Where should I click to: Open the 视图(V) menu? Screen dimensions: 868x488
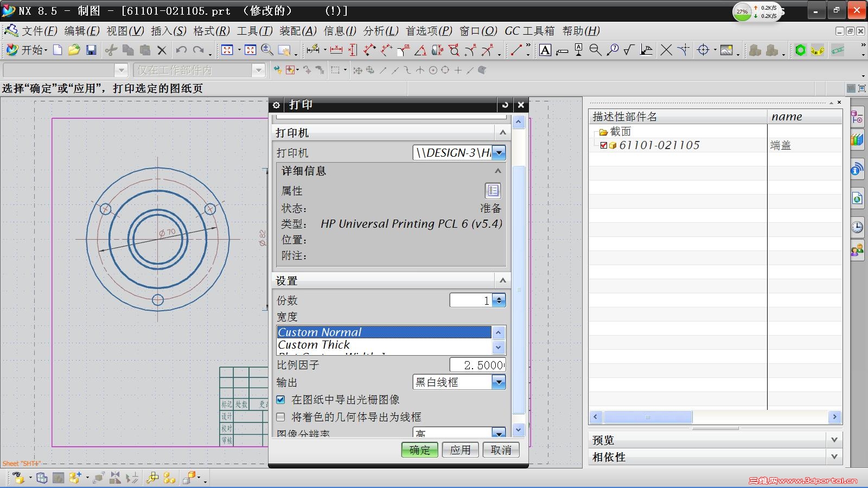(x=125, y=31)
